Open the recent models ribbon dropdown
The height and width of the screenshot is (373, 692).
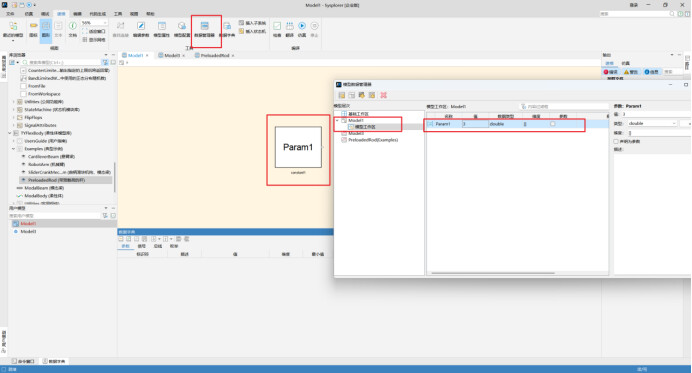pyautogui.click(x=13, y=31)
